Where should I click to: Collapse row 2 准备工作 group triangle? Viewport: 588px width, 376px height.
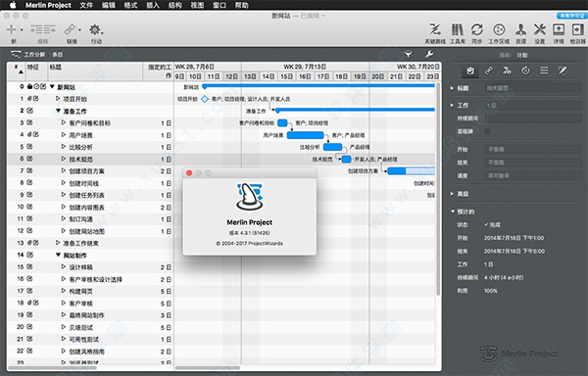tap(58, 111)
